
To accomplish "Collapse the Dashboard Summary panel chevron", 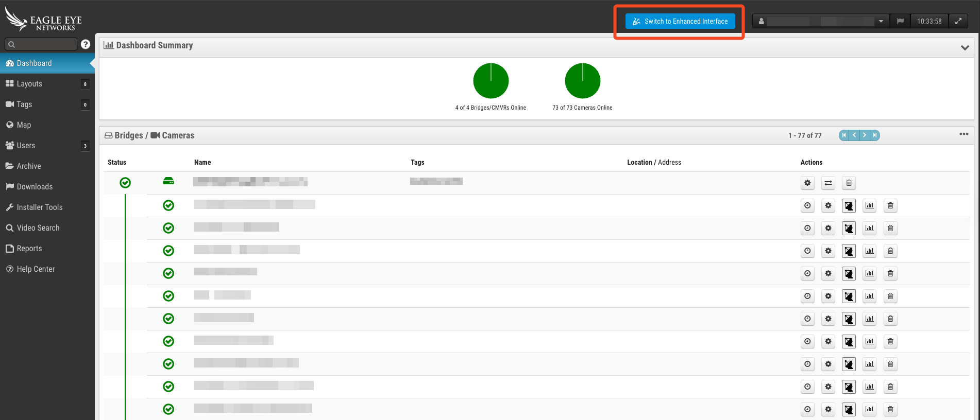I will (965, 47).
